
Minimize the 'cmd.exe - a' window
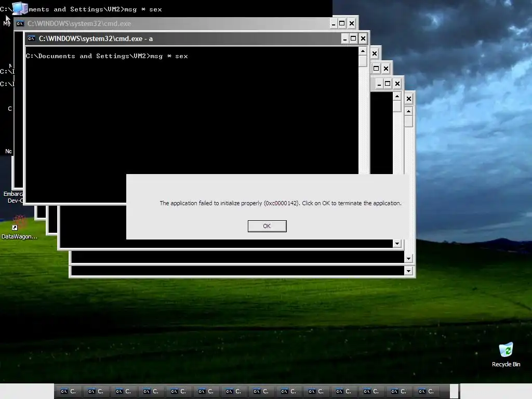click(x=345, y=38)
